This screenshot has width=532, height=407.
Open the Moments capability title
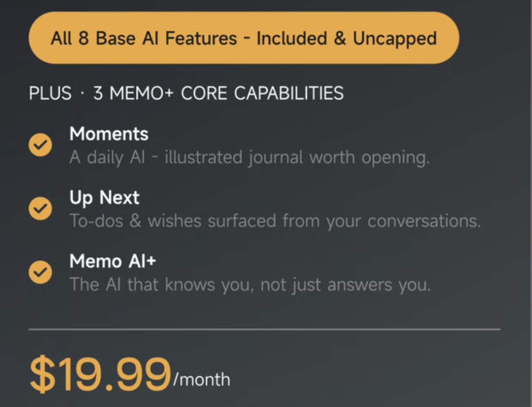(109, 134)
